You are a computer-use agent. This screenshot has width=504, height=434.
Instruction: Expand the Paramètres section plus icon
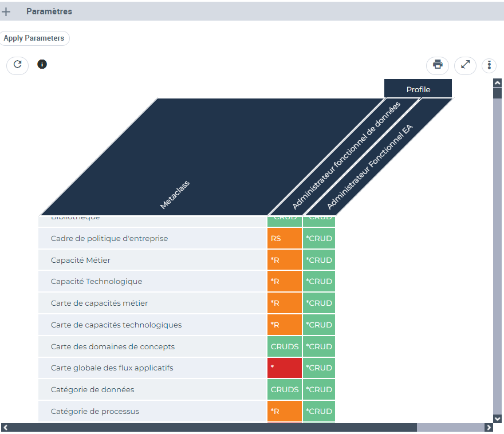6,11
